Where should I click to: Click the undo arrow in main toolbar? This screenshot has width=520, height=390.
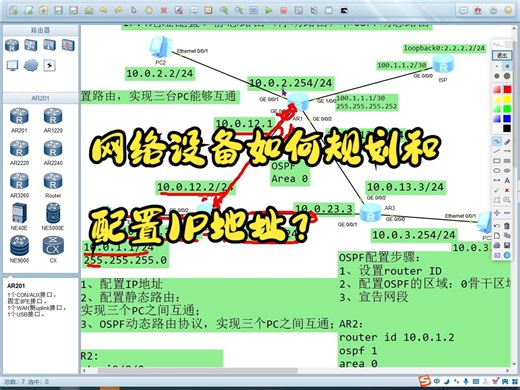point(104,11)
